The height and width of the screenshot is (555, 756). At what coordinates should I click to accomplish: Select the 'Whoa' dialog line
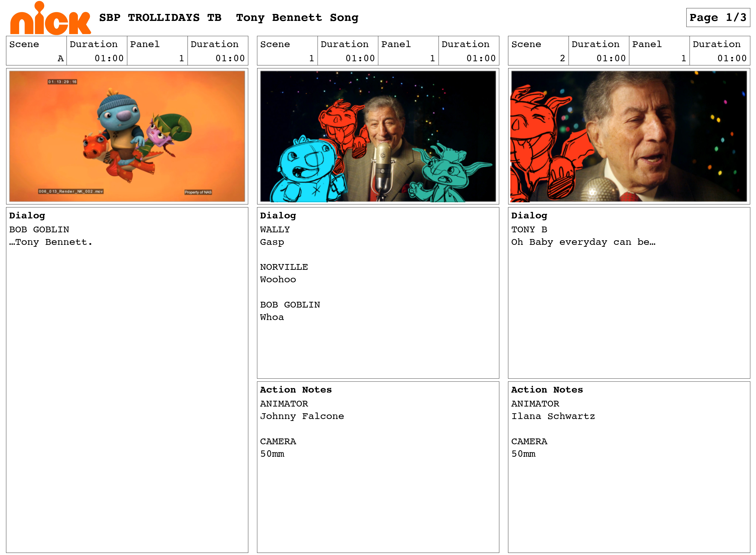tap(272, 317)
